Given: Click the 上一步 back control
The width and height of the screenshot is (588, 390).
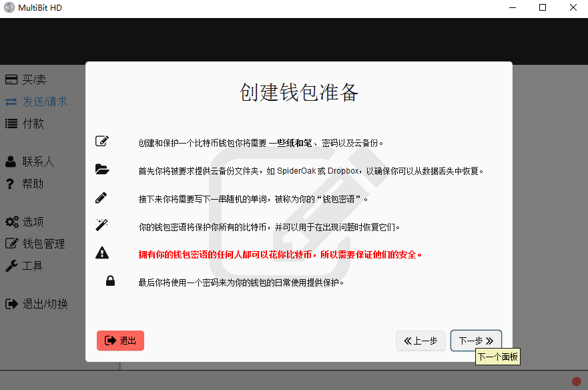Looking at the screenshot, I should pos(420,341).
